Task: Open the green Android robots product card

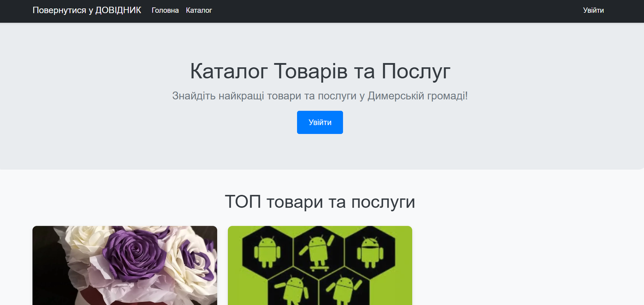Action: (x=320, y=266)
